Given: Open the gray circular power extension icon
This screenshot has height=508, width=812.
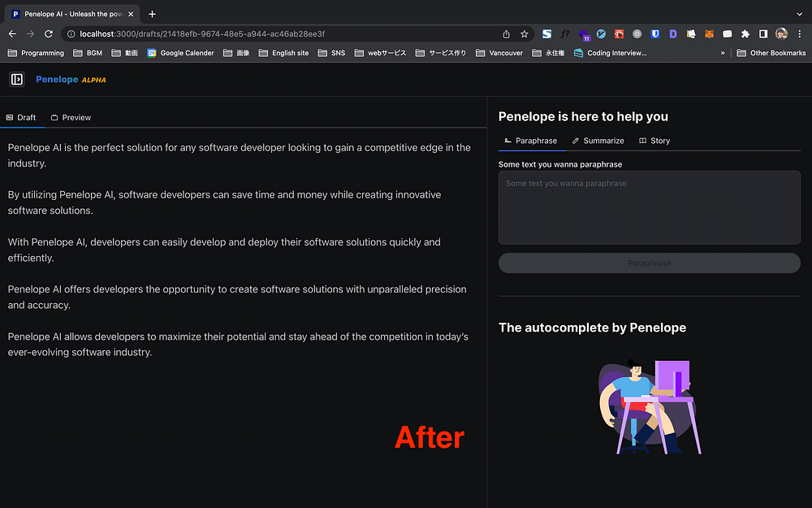Looking at the screenshot, I should click(637, 33).
